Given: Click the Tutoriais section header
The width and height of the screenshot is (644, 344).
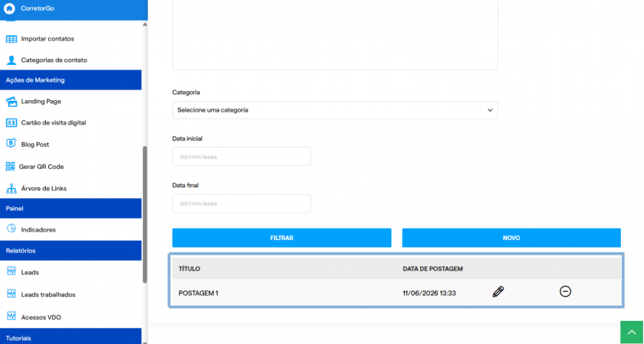Looking at the screenshot, I should (70, 336).
